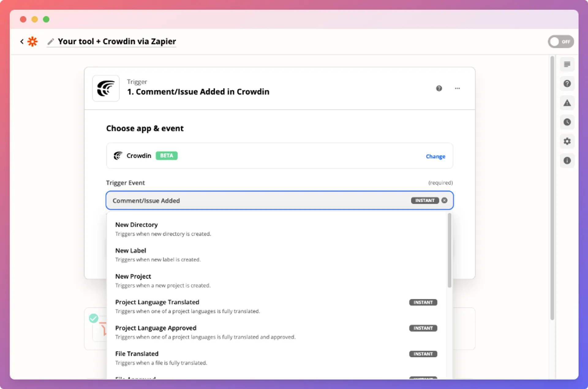Open Zap details info icon
Viewport: 588px width, 389px height.
pos(567,160)
